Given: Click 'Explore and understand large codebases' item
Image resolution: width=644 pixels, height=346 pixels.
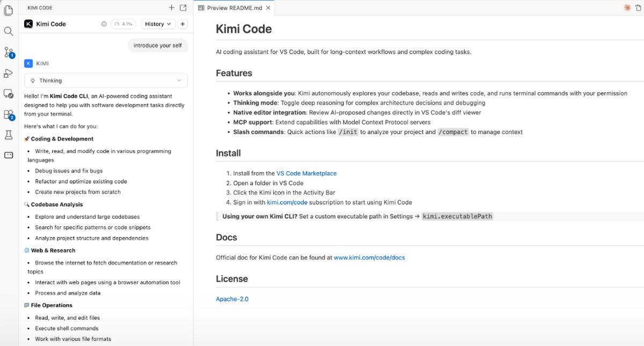Looking at the screenshot, I should (87, 217).
